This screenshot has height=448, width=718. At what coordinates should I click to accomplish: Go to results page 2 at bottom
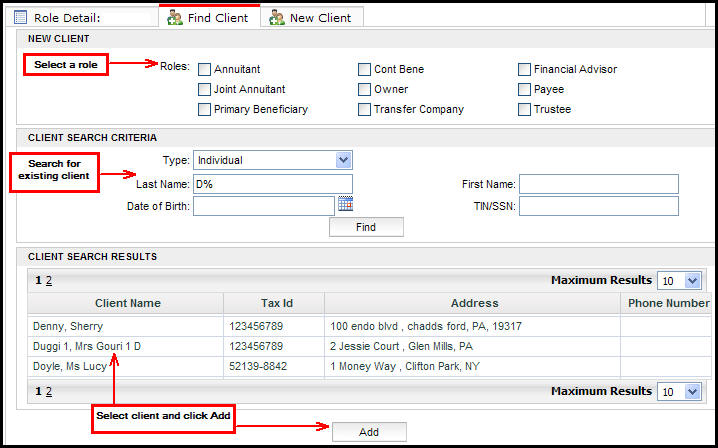point(49,391)
